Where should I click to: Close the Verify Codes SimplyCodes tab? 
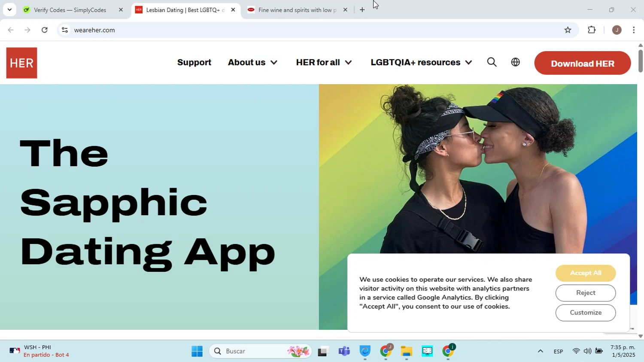pyautogui.click(x=121, y=9)
